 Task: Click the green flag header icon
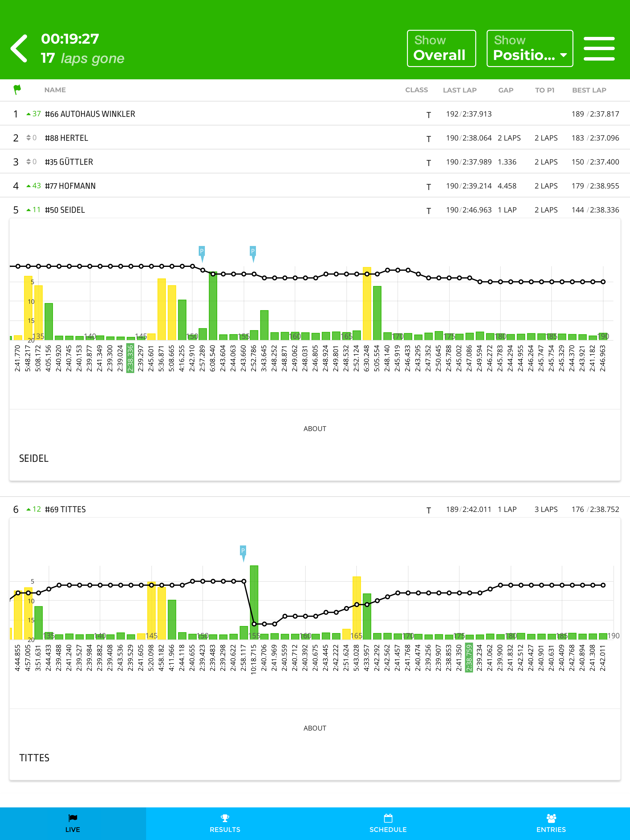pos(17,89)
